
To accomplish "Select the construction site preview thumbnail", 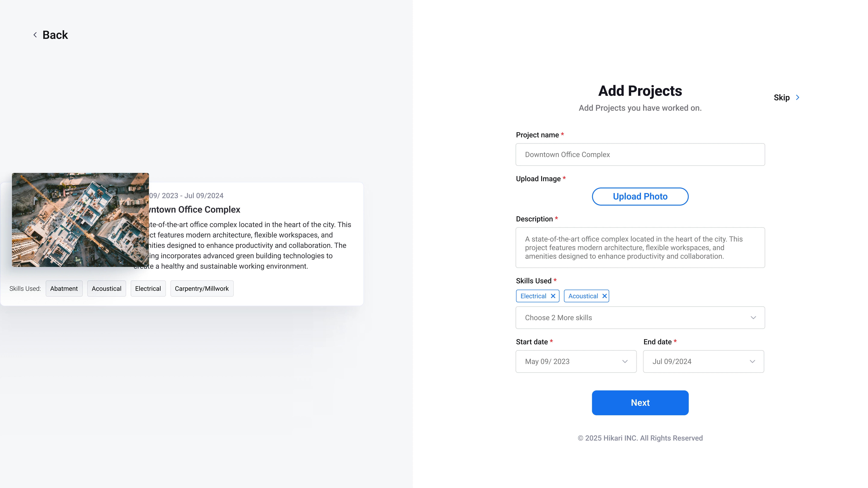I will point(80,220).
